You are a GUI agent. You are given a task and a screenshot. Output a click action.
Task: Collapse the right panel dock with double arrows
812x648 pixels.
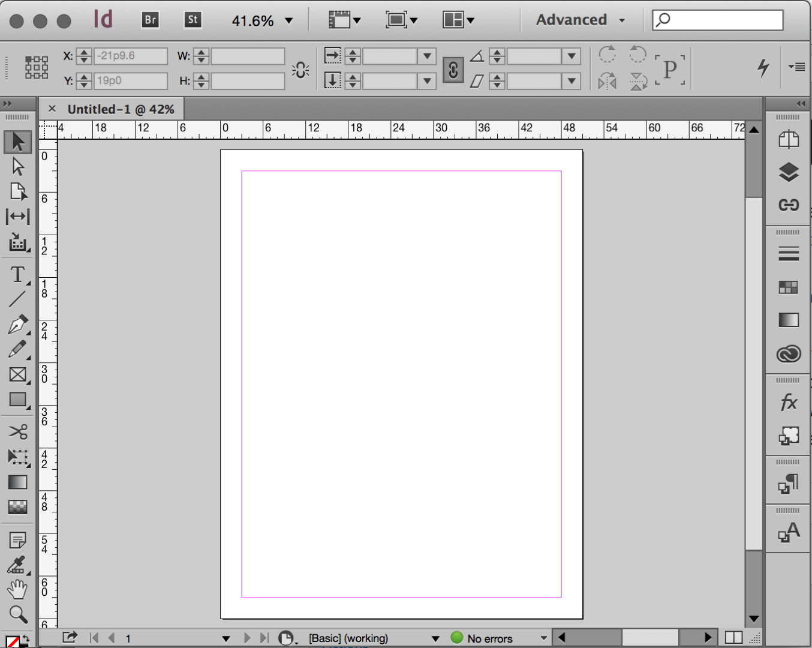(801, 103)
